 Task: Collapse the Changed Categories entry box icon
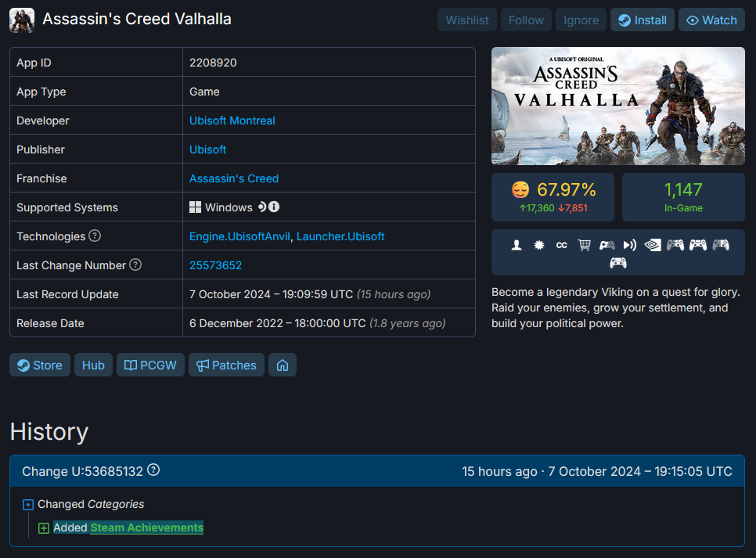28,505
